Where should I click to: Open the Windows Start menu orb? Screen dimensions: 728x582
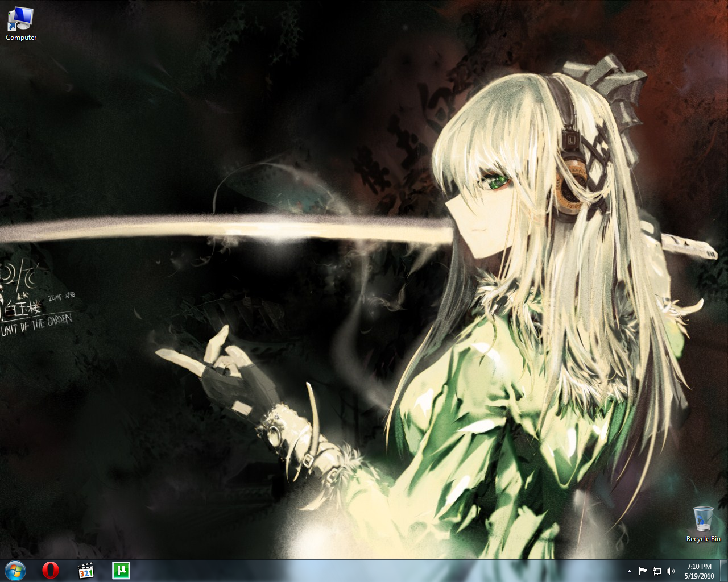click(x=15, y=571)
